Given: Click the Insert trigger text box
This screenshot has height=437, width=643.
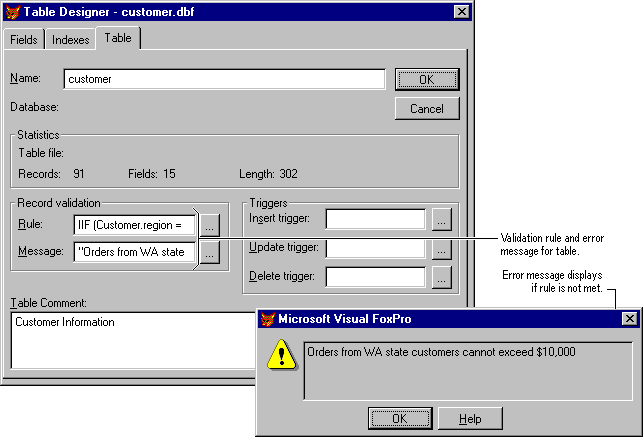Looking at the screenshot, I should coord(376,219).
